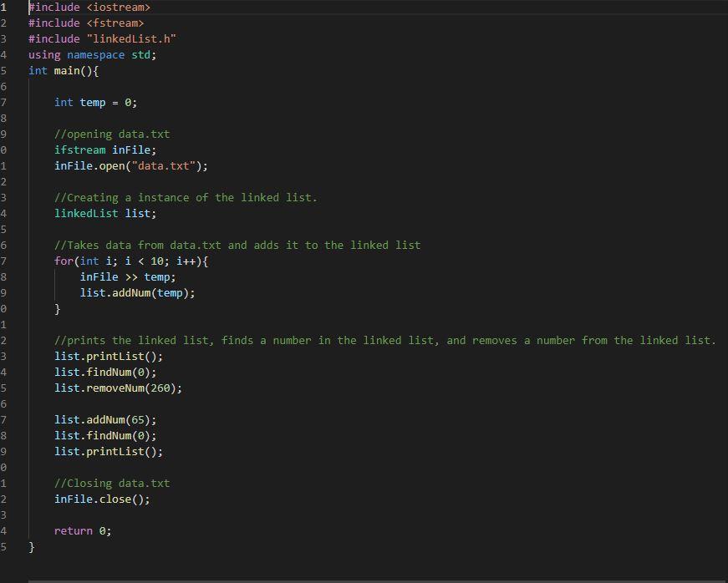Screen dimensions: 728x583
Task: Click the list.addNum(65) statement
Action: (106, 419)
